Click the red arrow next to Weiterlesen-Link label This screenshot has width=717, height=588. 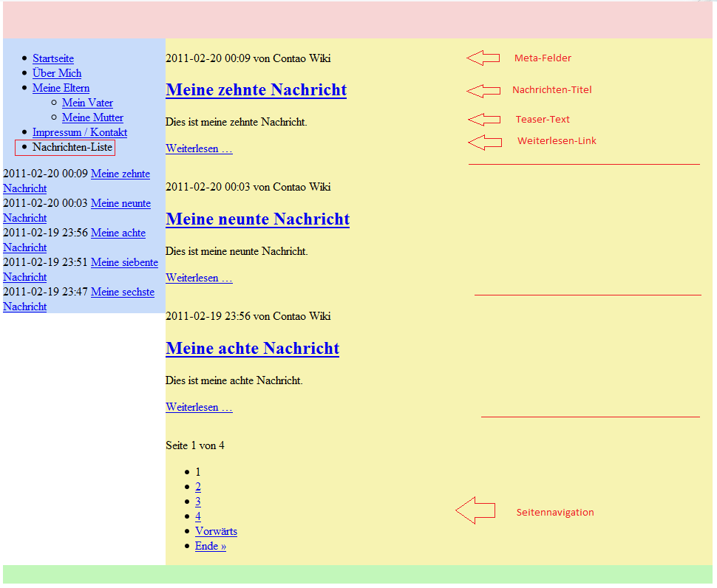point(484,142)
